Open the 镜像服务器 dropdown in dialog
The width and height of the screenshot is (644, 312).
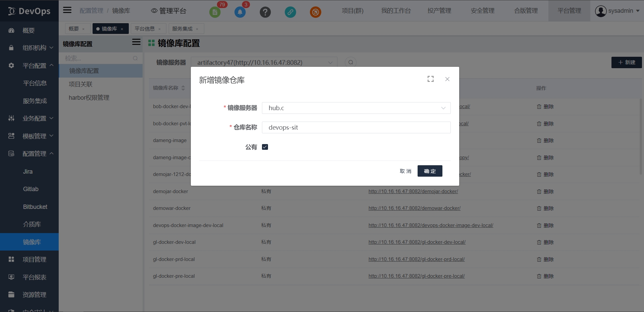click(356, 108)
